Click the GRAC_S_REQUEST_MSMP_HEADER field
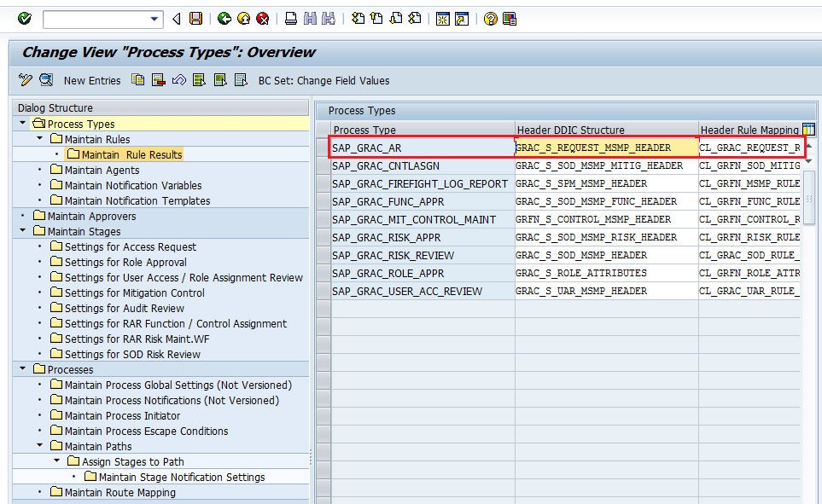 (x=606, y=148)
